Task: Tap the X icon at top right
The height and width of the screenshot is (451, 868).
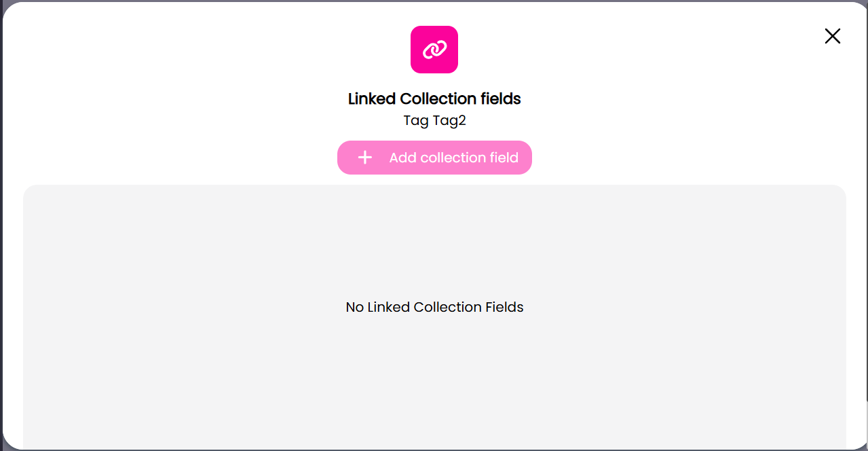Action: [832, 36]
